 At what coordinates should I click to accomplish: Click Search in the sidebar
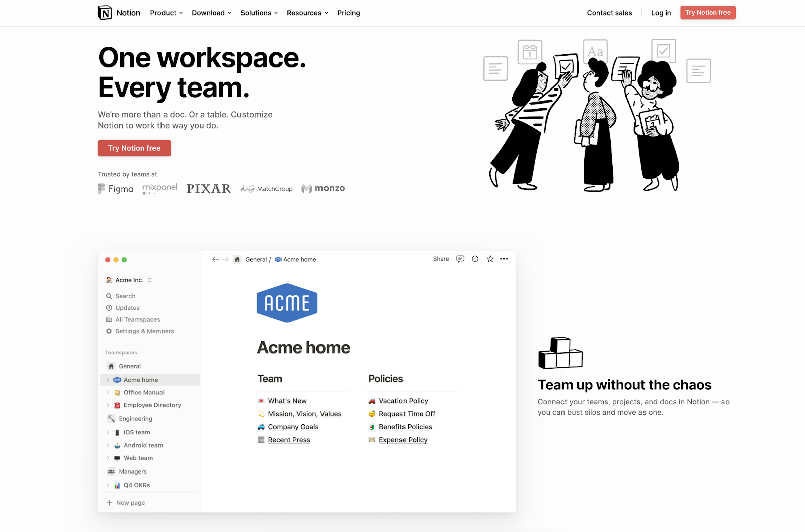121,296
